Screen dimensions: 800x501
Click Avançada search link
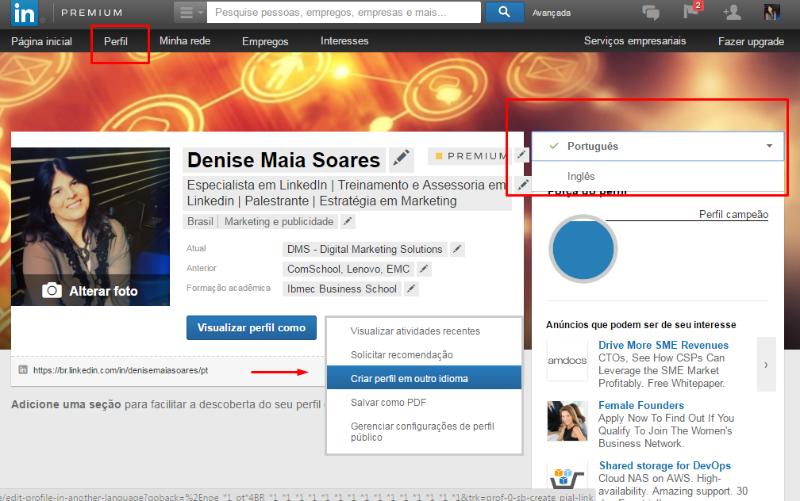click(552, 13)
